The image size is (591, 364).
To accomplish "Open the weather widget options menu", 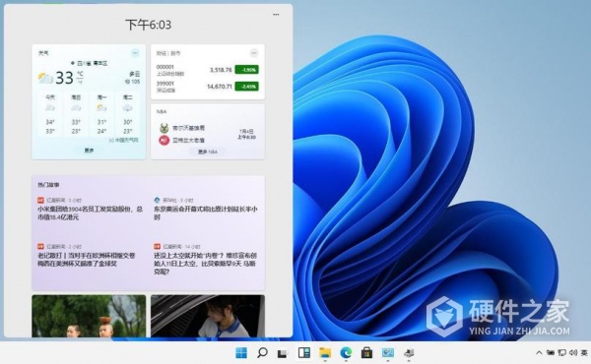I will tap(135, 53).
